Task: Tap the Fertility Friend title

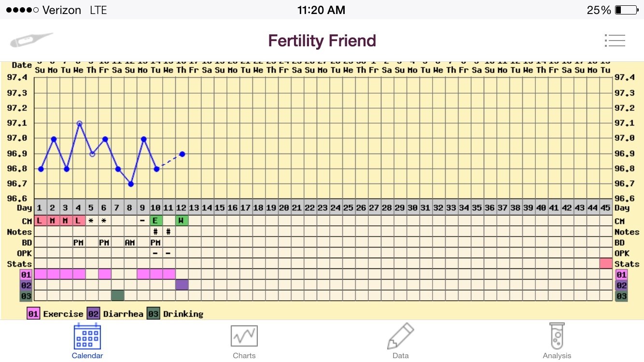Action: coord(322,41)
